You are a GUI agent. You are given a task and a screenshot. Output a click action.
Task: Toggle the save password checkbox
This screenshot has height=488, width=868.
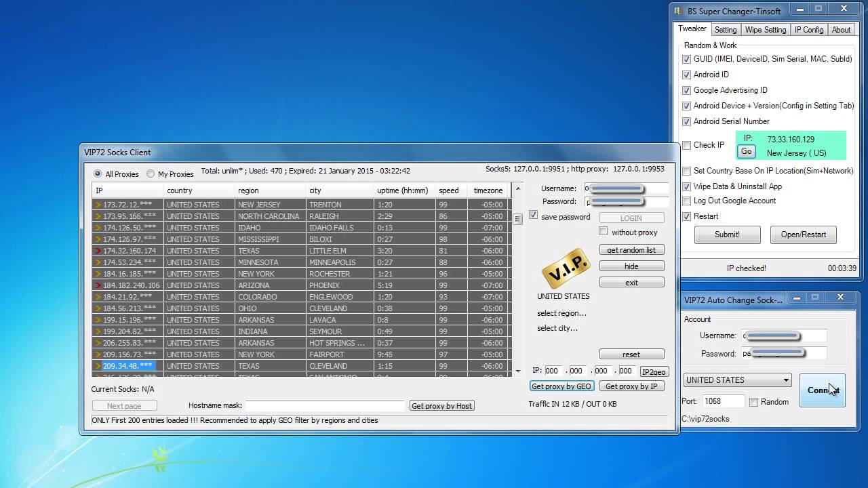534,216
